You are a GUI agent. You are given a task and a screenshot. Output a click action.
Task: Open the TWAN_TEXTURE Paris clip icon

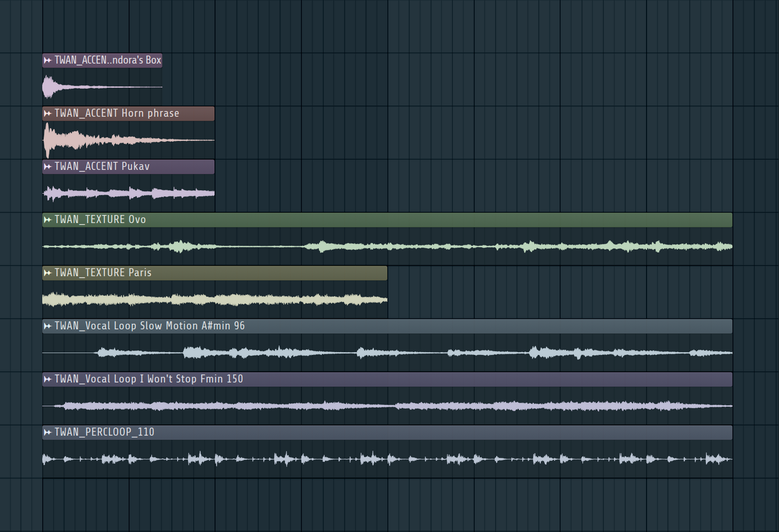pos(48,273)
